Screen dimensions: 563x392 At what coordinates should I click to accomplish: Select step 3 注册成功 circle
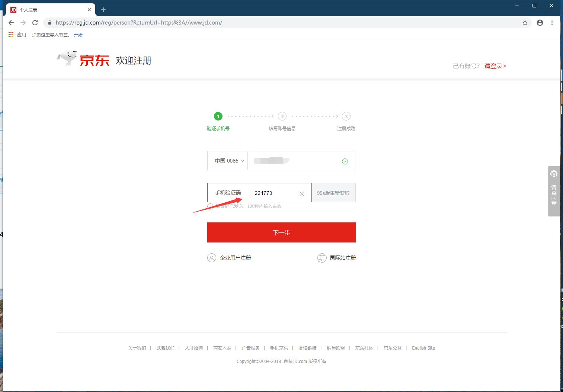[346, 116]
